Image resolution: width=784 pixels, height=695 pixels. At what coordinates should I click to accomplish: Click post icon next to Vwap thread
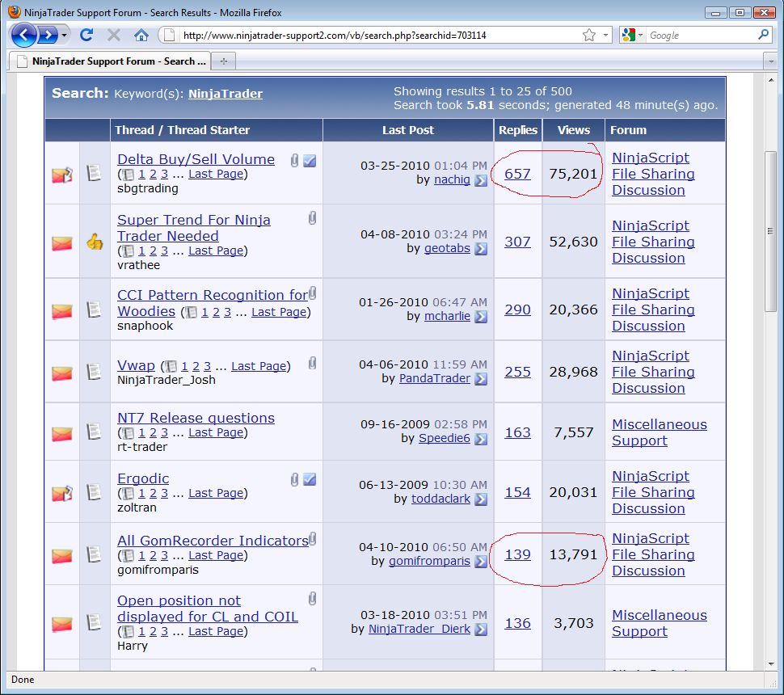click(94, 372)
